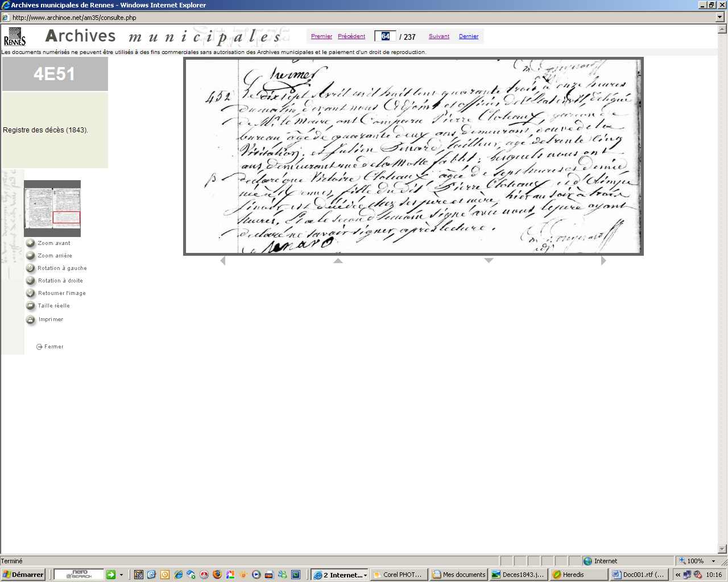Click the page number field showing 64
The width and height of the screenshot is (728, 582).
point(386,36)
